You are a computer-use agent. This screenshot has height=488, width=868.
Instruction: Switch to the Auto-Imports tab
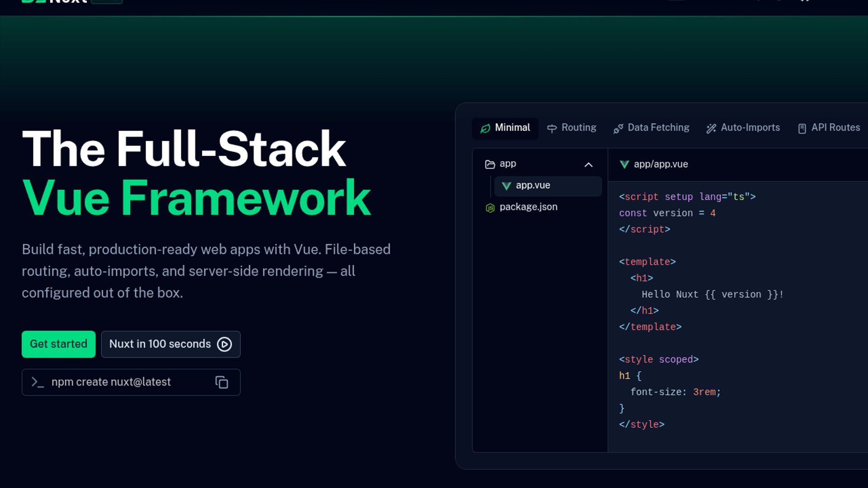tap(743, 128)
